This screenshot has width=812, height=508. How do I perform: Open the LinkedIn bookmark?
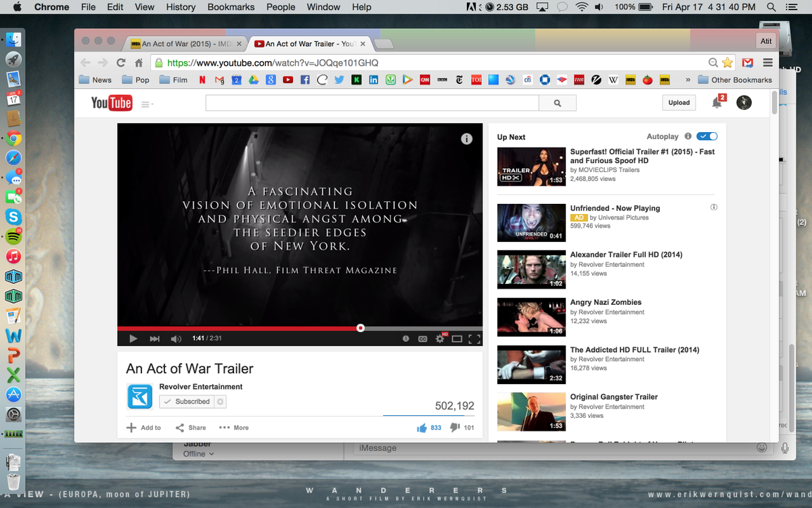point(374,80)
